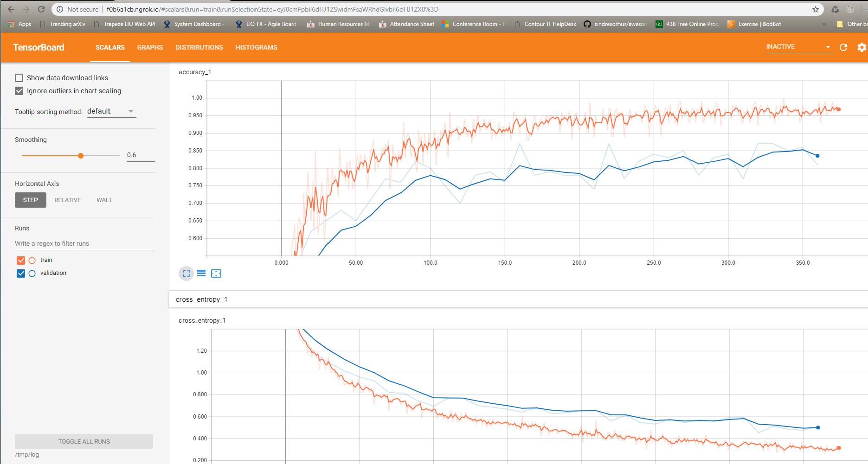
Task: Select only the train run radio button
Action: 32,261
